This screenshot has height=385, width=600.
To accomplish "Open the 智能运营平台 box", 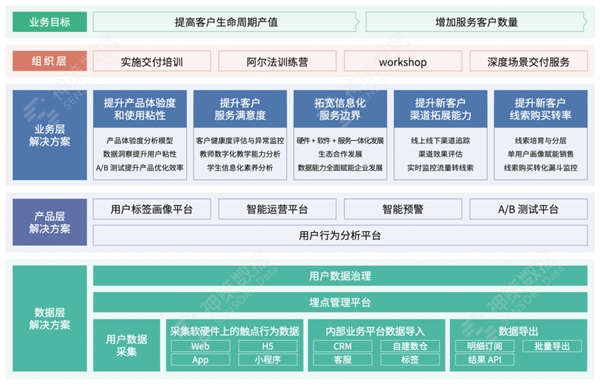I will tap(277, 209).
